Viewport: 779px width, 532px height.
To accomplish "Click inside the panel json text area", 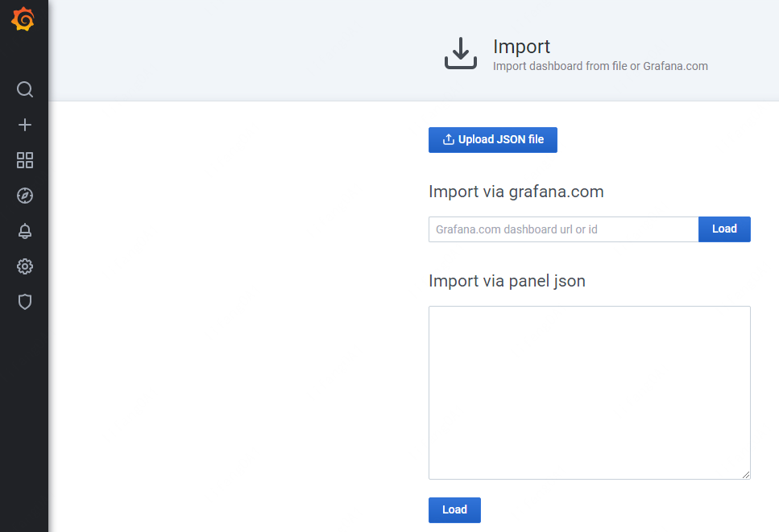I will pyautogui.click(x=589, y=393).
